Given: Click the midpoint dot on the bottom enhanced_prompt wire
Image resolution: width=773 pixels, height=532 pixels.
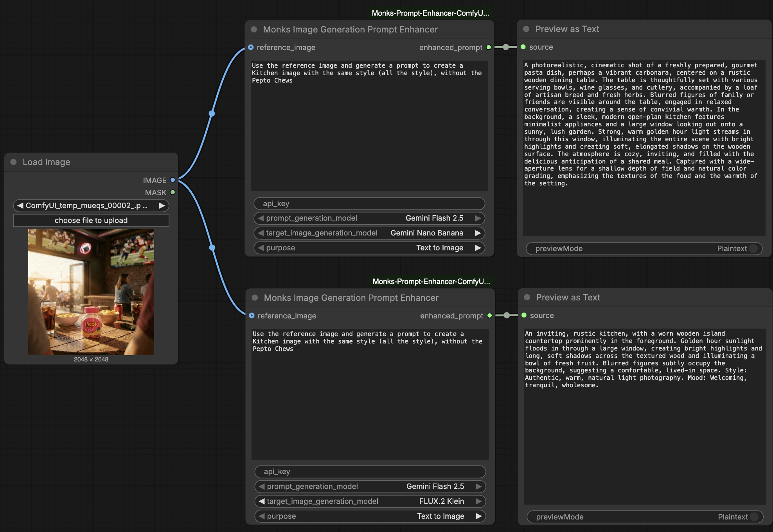Looking at the screenshot, I should coord(507,315).
